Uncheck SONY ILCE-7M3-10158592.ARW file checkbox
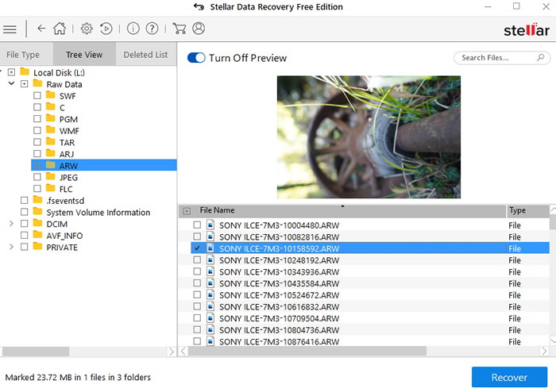This screenshot has height=392, width=556. click(197, 248)
